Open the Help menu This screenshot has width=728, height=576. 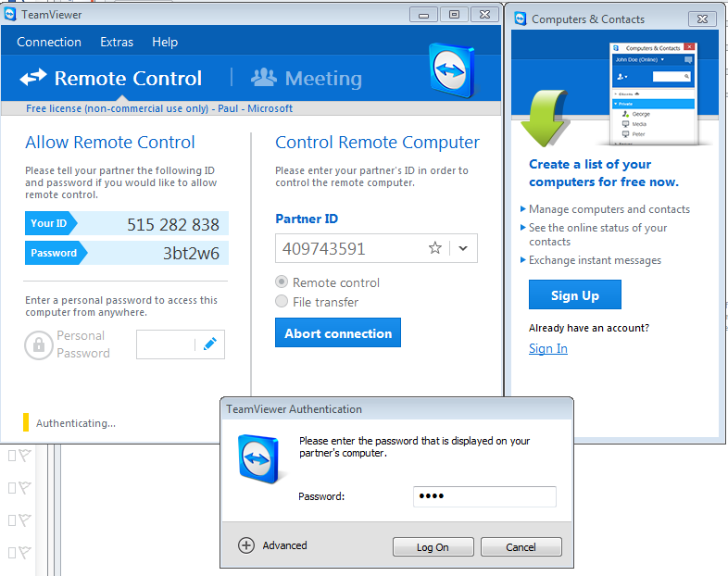[165, 43]
